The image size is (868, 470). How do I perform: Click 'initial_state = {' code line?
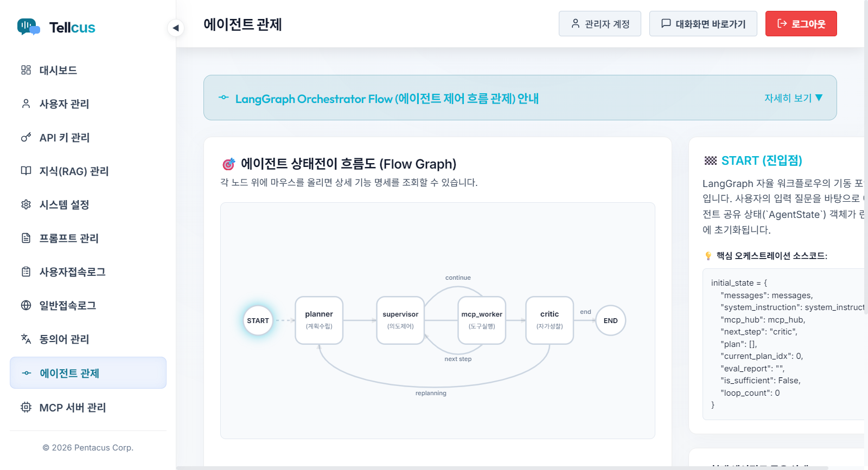tap(739, 283)
